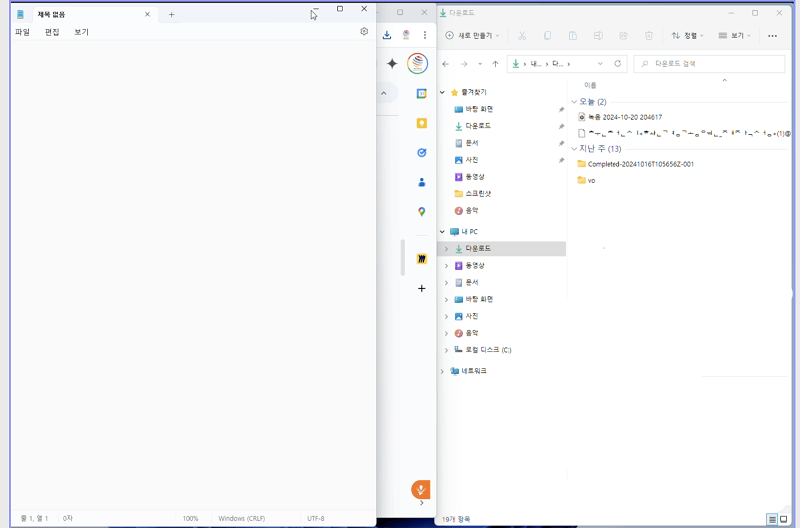The height and width of the screenshot is (528, 800).
Task: Click 줄 1, 열 1 position in status bar
Action: 34,518
